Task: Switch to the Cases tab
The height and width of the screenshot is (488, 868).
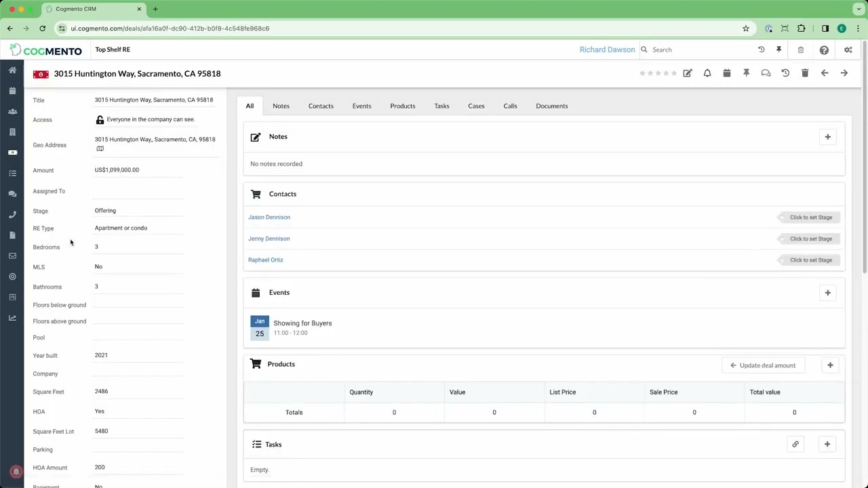Action: pyautogui.click(x=476, y=106)
